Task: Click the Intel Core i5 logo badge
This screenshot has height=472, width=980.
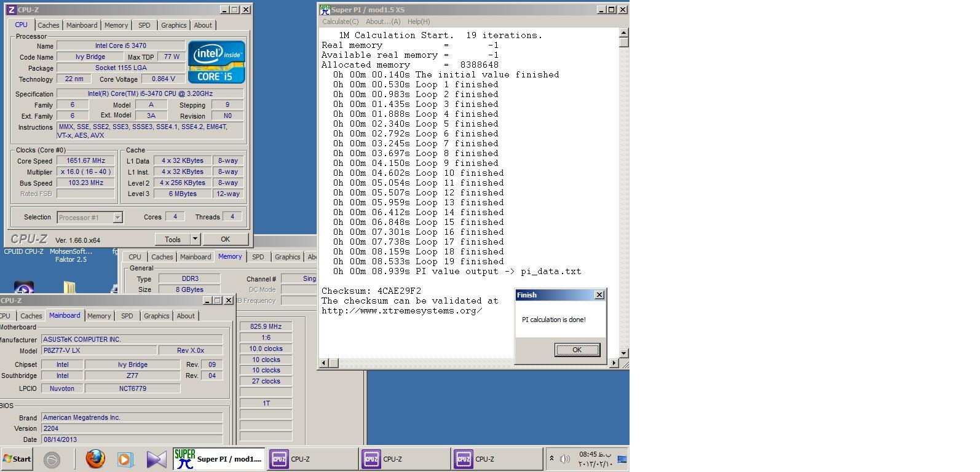Action: [x=216, y=62]
